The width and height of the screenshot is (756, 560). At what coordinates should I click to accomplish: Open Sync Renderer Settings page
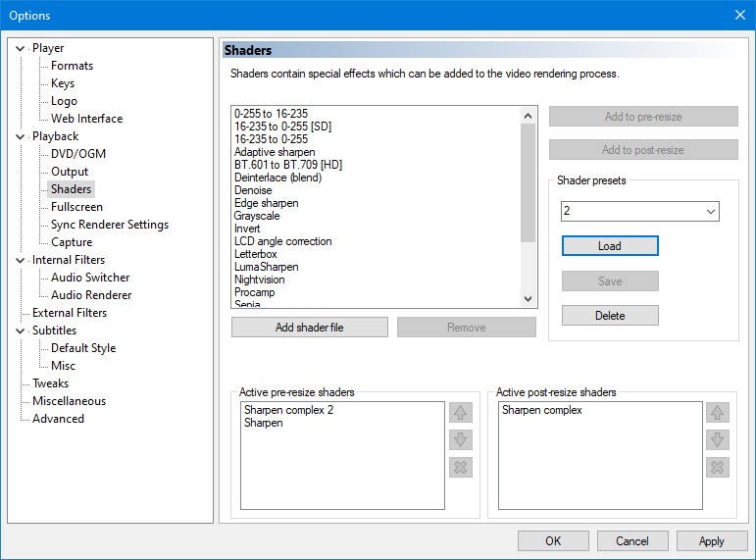pos(110,225)
